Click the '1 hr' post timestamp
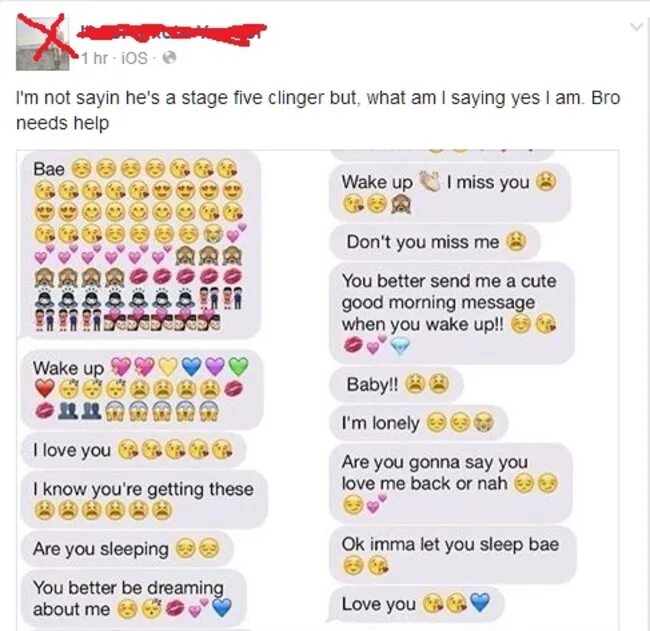 [x=94, y=58]
